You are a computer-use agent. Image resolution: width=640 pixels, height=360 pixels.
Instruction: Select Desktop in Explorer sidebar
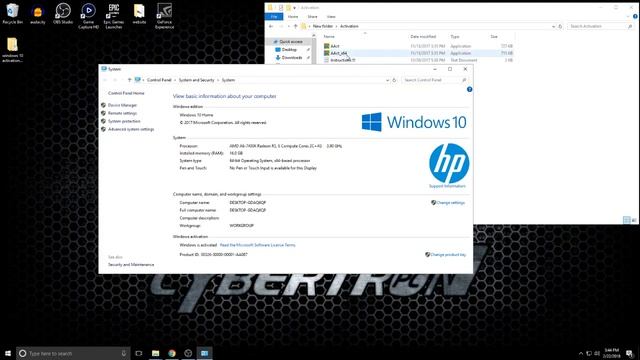pyautogui.click(x=289, y=50)
